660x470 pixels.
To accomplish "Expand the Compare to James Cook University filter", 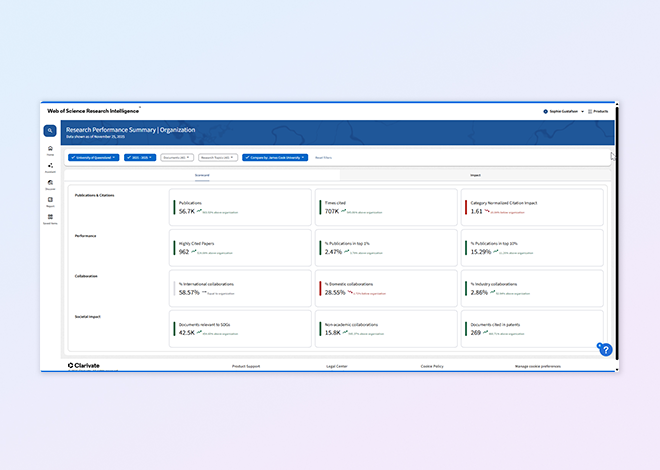I will point(274,157).
